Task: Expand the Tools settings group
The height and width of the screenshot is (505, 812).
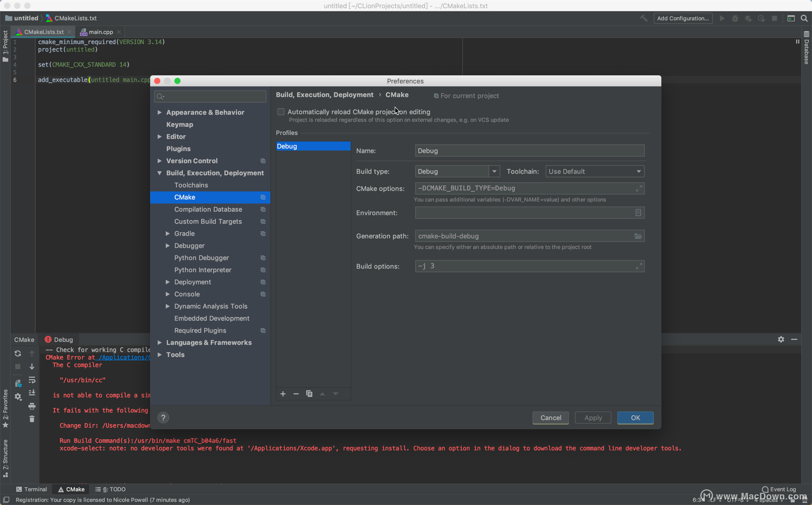Action: (160, 355)
